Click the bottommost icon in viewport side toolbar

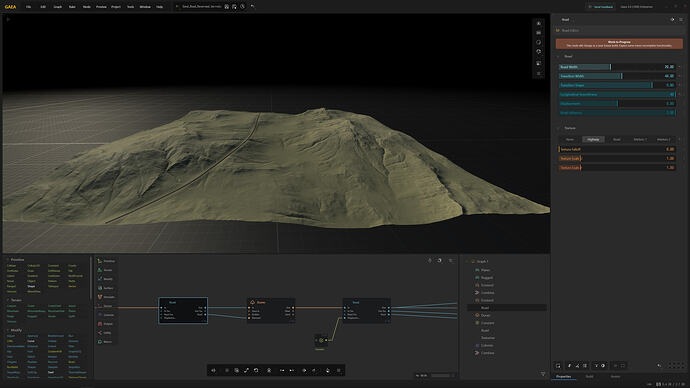pos(539,73)
